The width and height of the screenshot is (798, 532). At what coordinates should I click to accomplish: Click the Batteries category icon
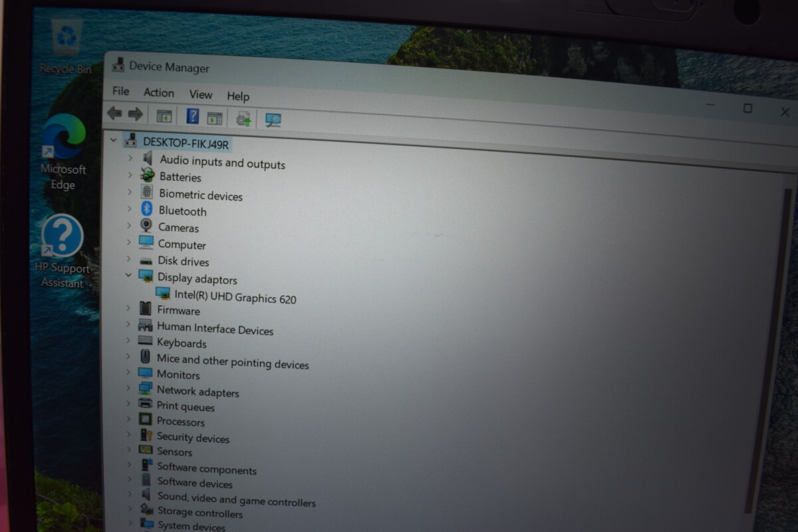click(147, 176)
